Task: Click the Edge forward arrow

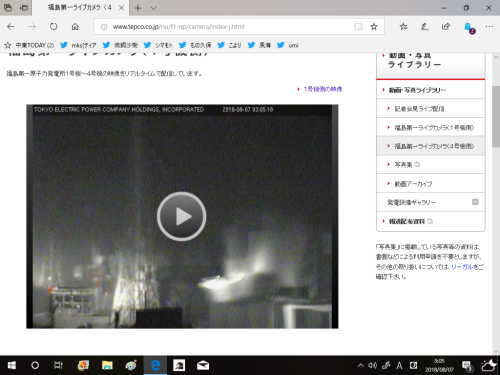Action: (x=32, y=27)
